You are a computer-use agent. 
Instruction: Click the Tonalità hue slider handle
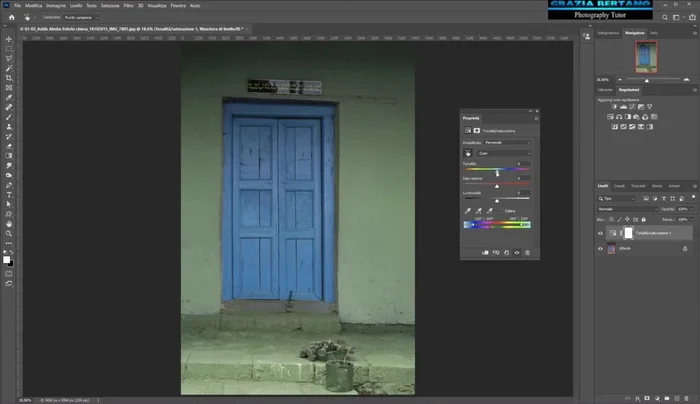[x=497, y=171]
